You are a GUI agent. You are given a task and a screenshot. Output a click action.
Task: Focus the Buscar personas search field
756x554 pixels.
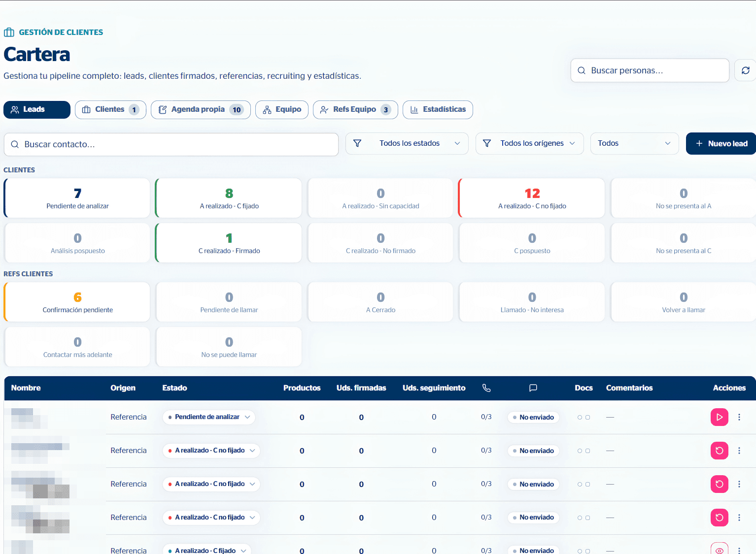click(650, 70)
